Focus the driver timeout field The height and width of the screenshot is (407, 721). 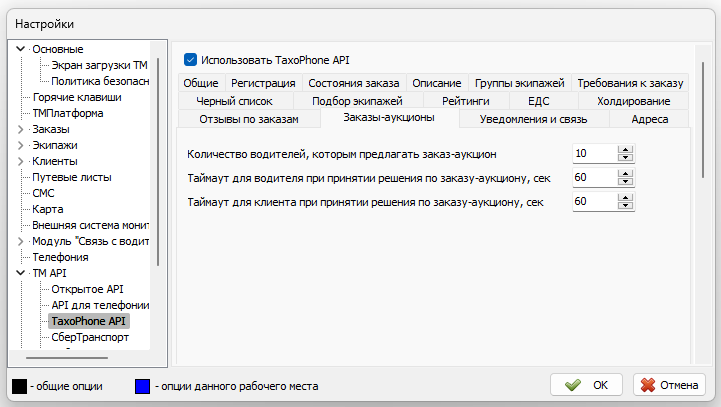pos(595,177)
